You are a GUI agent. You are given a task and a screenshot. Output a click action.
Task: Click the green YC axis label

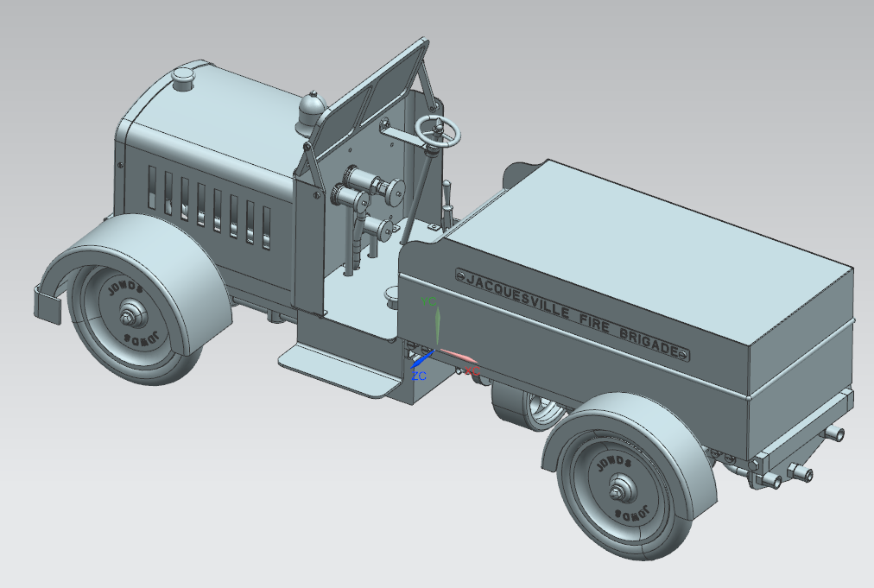428,301
